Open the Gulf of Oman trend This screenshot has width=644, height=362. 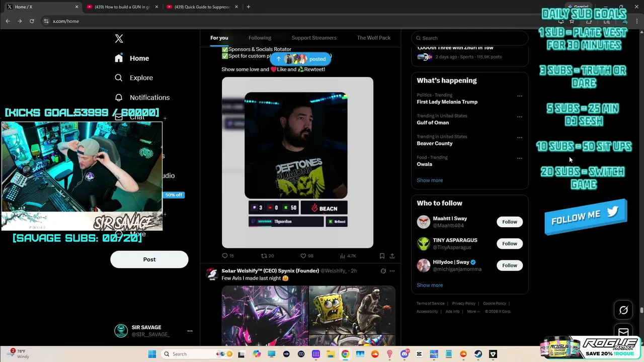pos(433,123)
